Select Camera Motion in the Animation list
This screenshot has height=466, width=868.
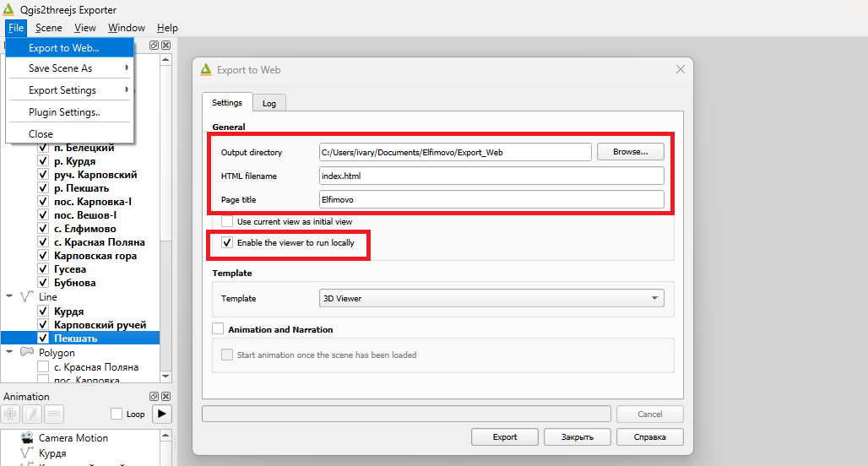[x=73, y=438]
